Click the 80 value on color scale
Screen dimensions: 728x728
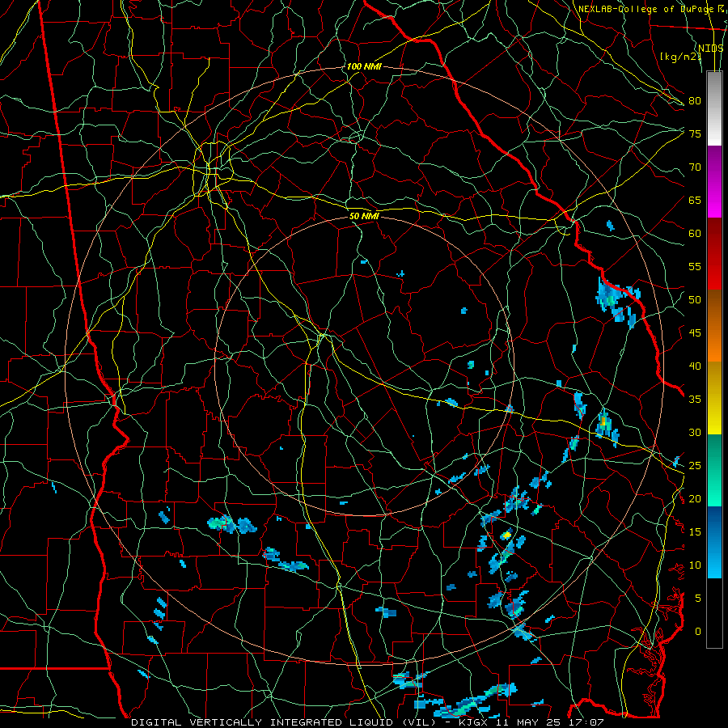click(695, 101)
